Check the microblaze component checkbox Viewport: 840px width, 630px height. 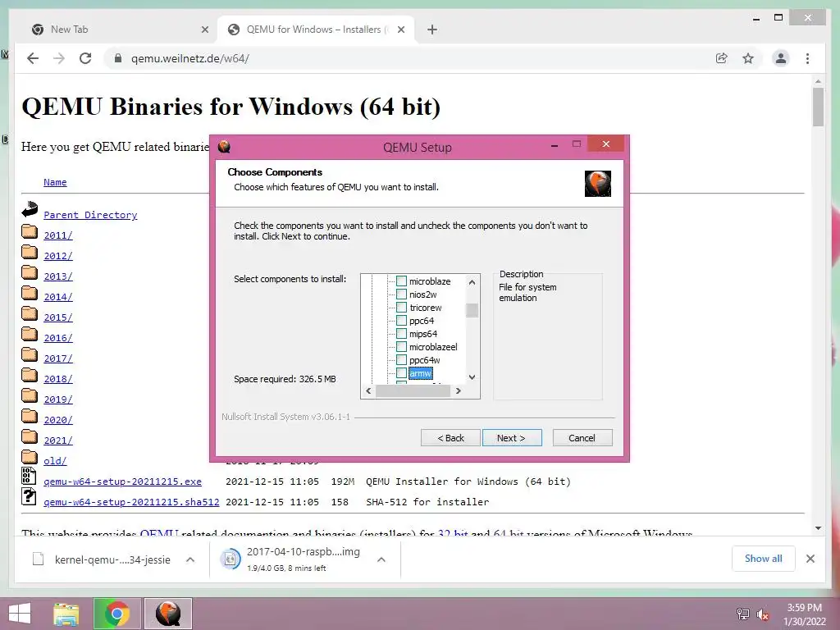401,281
